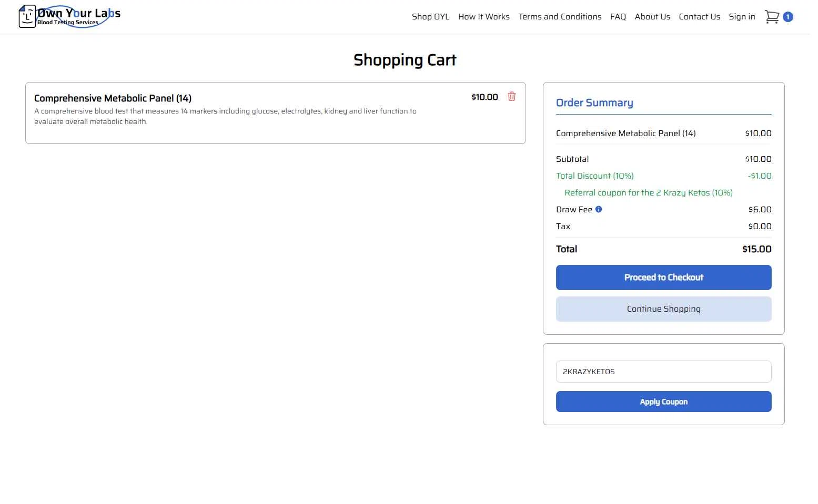Open Terms and Conditions page

pyautogui.click(x=560, y=17)
